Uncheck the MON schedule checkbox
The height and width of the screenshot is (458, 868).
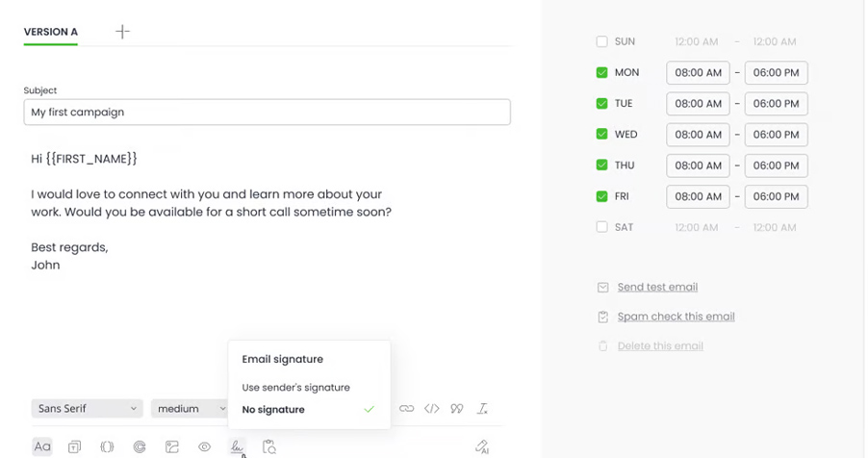601,73
